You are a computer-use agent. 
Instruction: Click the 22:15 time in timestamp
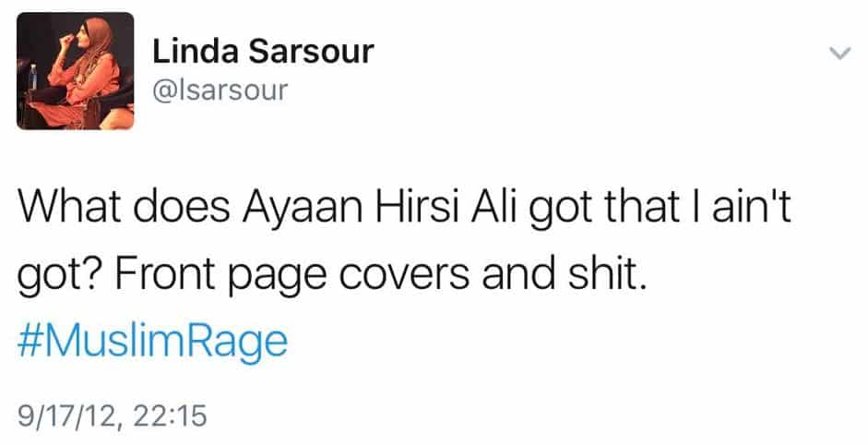(170, 415)
